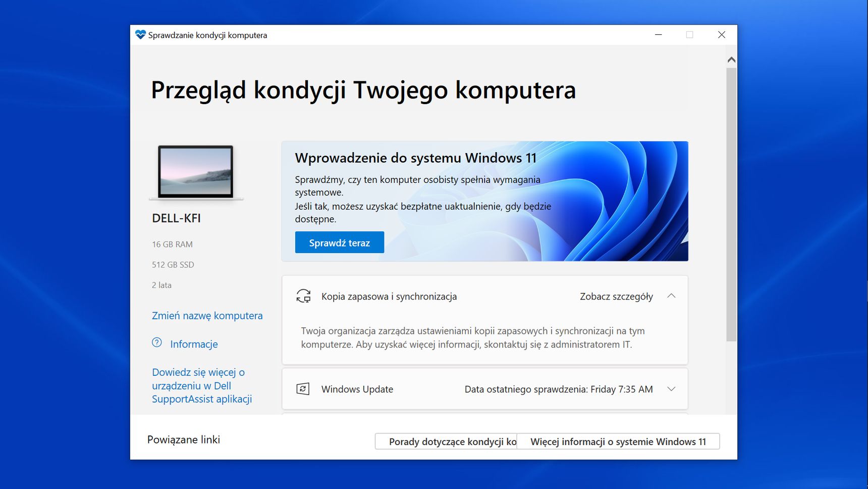The width and height of the screenshot is (868, 489).
Task: Close the Sprawdzanie kondycji komputera window
Action: point(722,35)
